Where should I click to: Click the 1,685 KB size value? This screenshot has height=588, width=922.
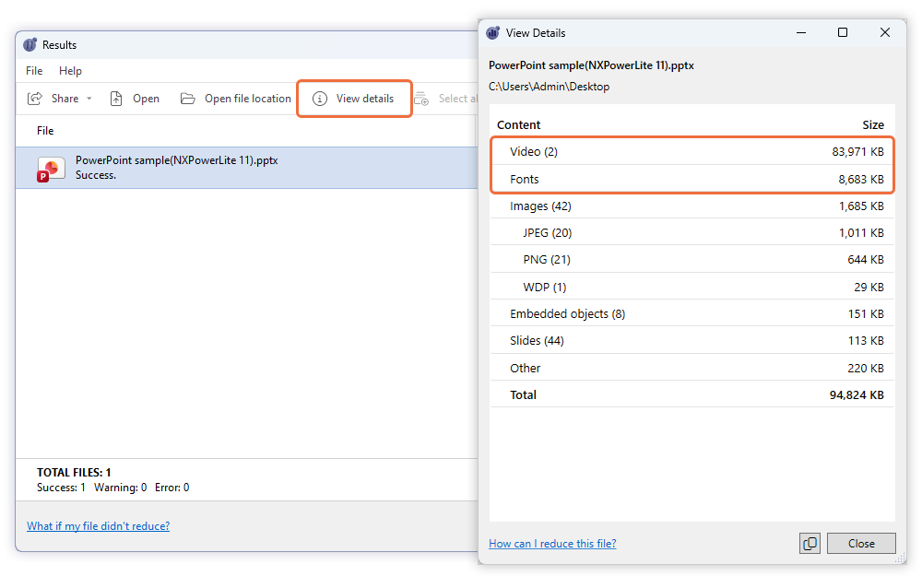861,206
